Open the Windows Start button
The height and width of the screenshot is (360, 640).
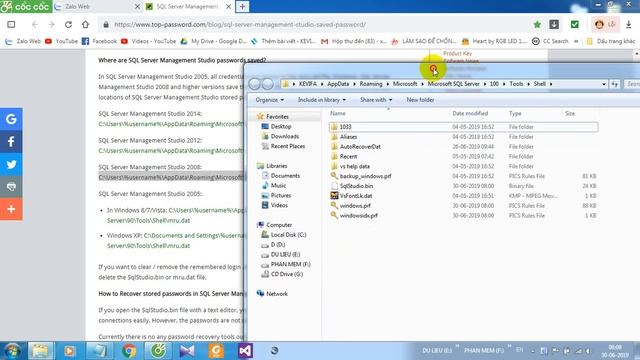12,351
